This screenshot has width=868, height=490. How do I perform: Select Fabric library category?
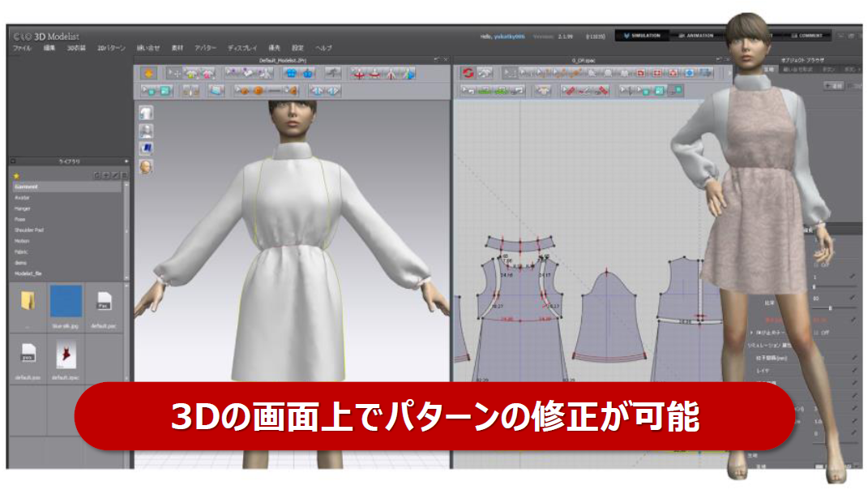[23, 251]
